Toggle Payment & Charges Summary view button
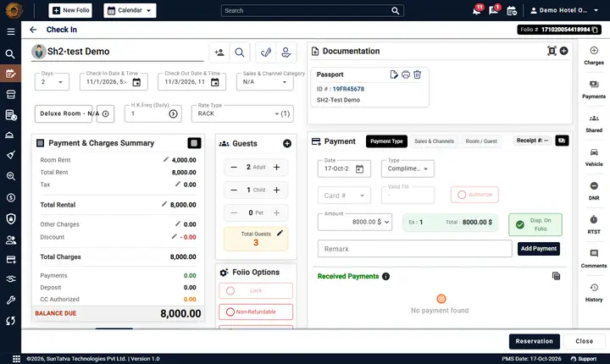This screenshot has width=610, height=364. pos(194,143)
